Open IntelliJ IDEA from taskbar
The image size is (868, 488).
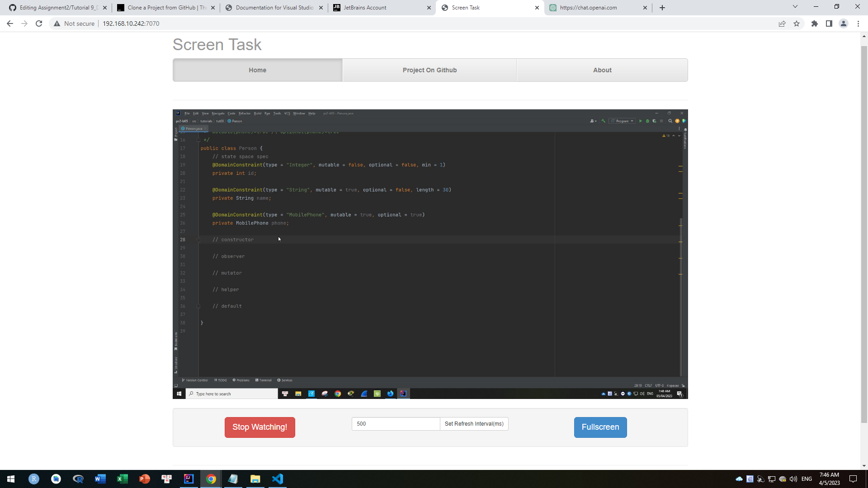[x=189, y=479]
